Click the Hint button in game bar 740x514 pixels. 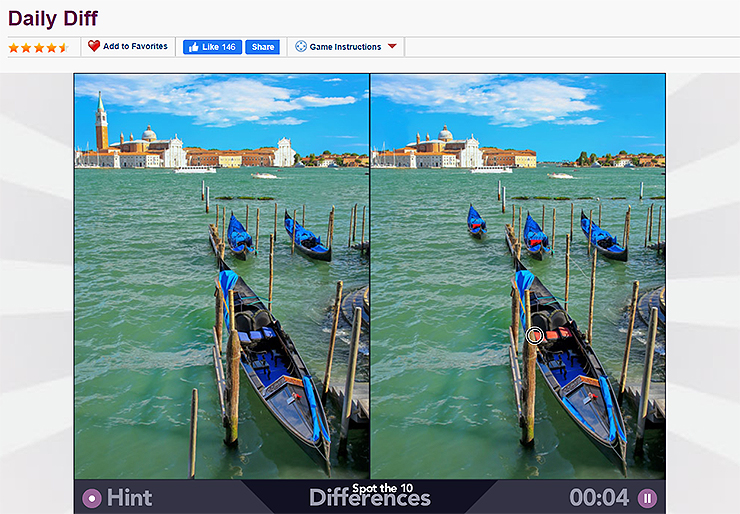118,497
